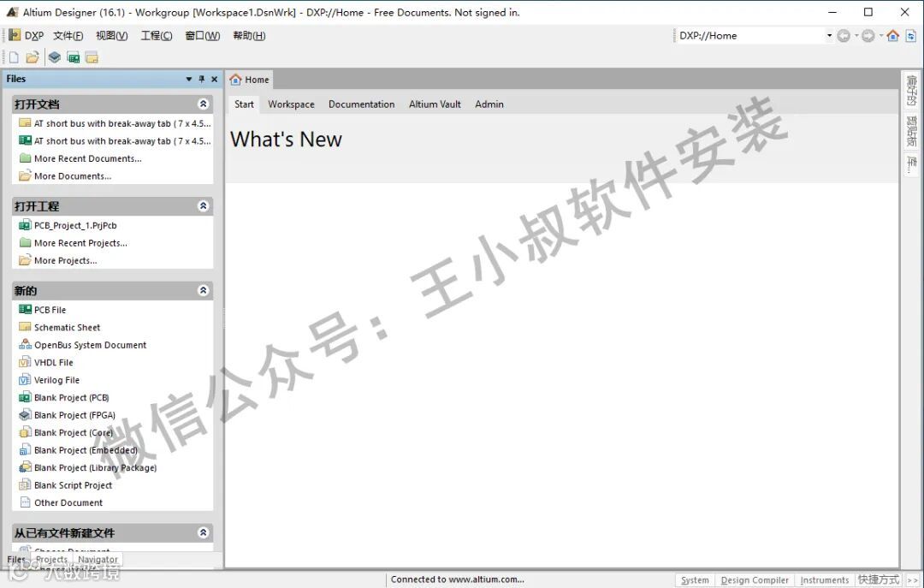Collapse the 从已有文件新建文件 section
This screenshot has height=588, width=924.
point(204,532)
